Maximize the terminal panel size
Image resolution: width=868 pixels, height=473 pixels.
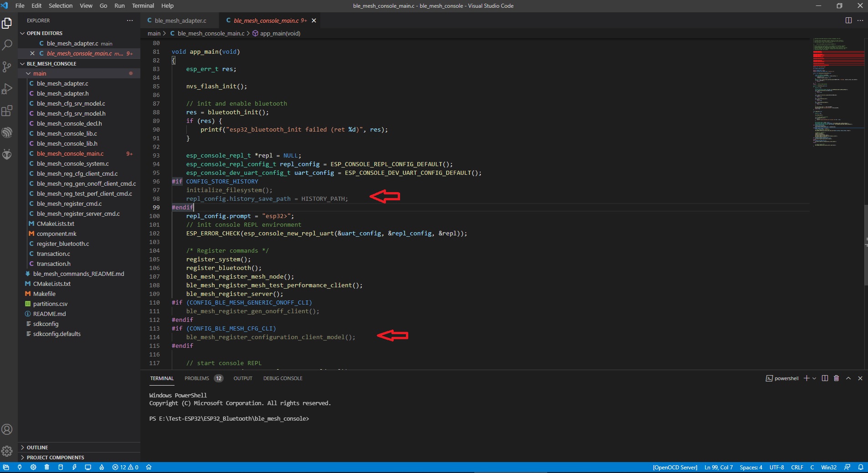coord(848,378)
